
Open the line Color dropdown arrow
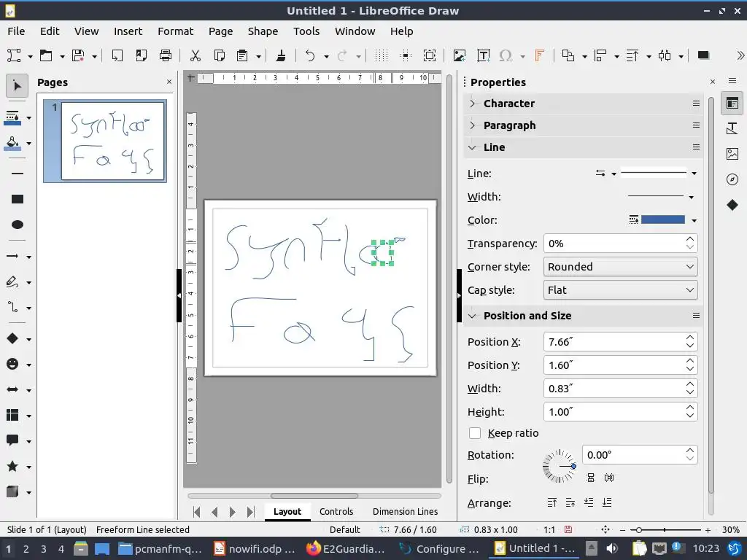[x=694, y=220]
